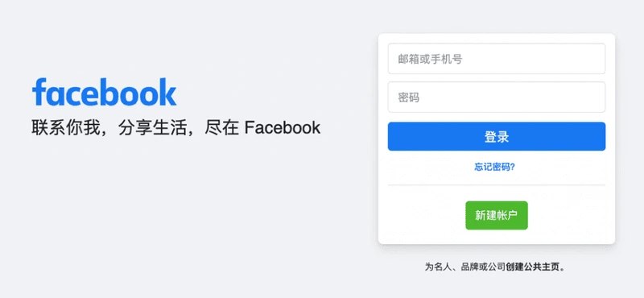This screenshot has height=298, width=644.
Task: Submit with the blue 登录 button
Action: (497, 136)
